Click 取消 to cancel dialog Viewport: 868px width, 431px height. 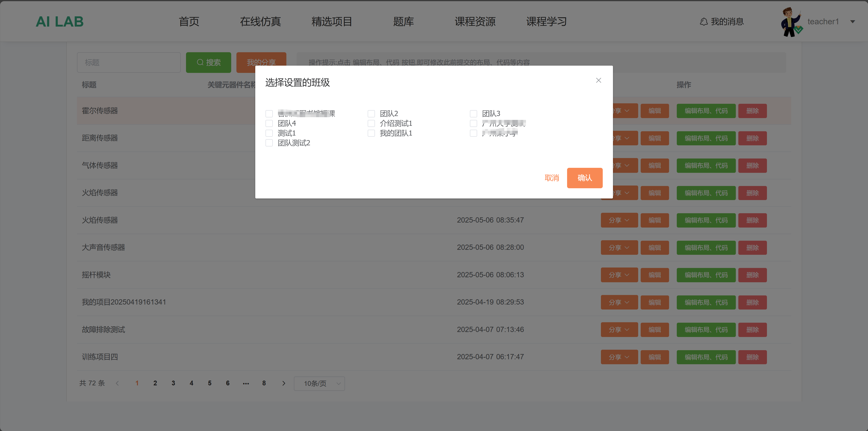pos(552,178)
